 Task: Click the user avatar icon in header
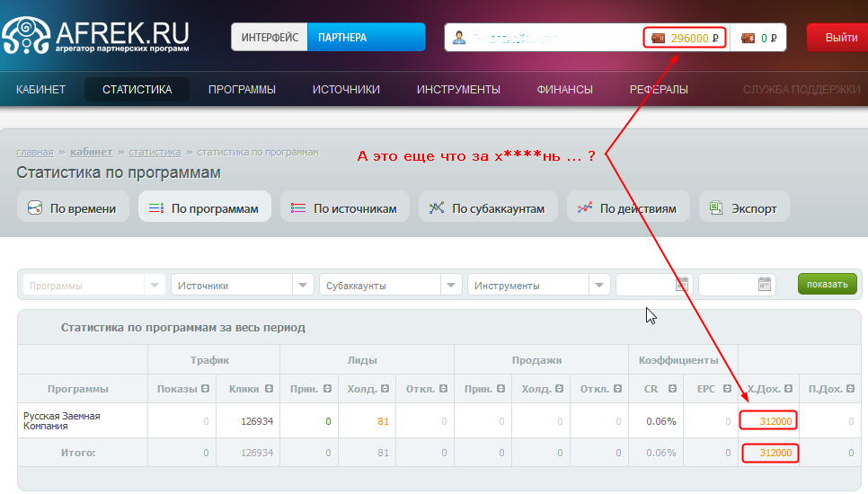459,38
